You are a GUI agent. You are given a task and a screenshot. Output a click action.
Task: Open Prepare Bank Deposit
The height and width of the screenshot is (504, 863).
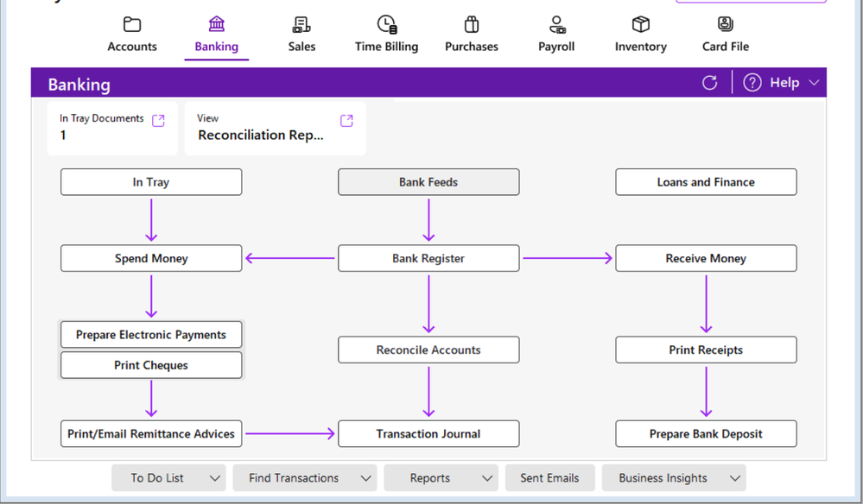[706, 434]
